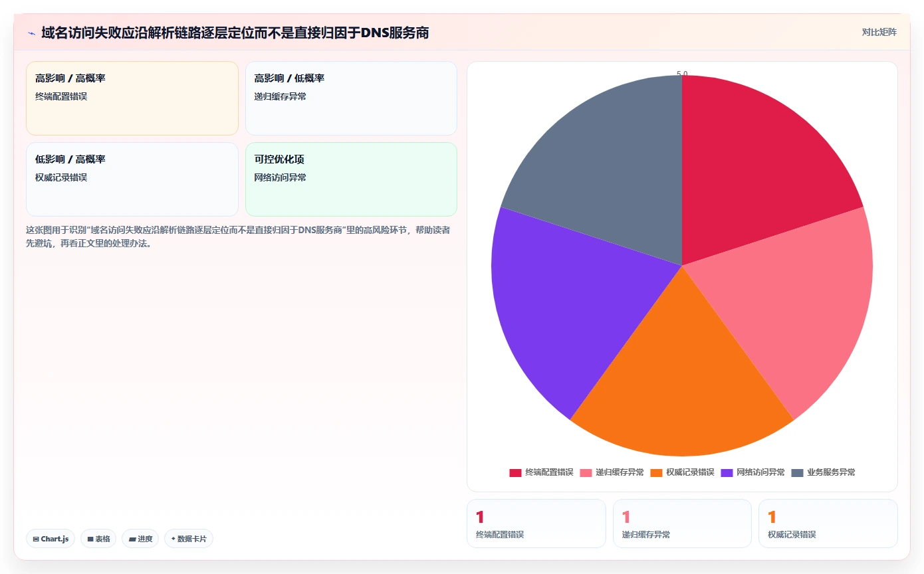Select the 高影响 / 低概率 card
The width and height of the screenshot is (924, 574).
click(351, 98)
